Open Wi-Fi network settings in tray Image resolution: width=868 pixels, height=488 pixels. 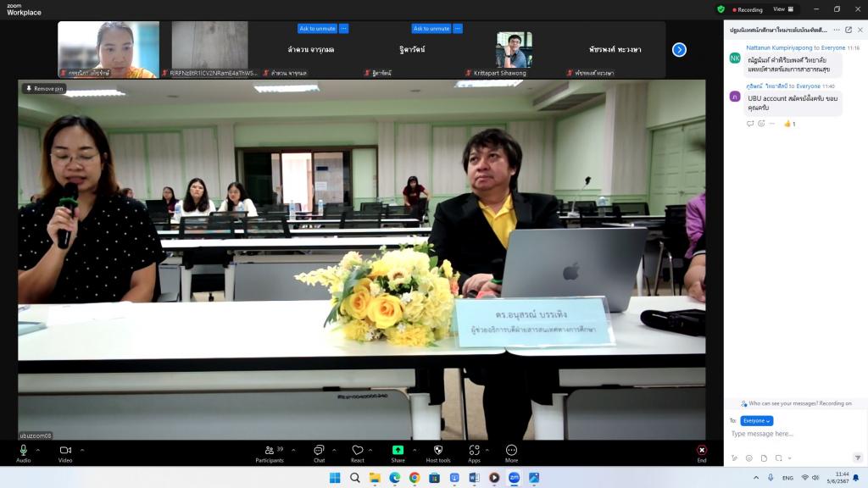805,478
